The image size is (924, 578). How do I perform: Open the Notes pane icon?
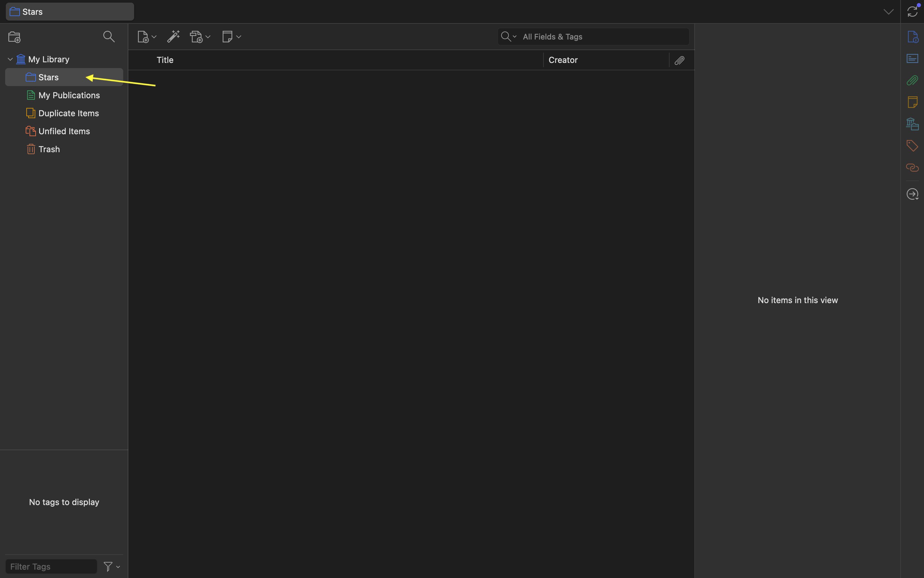click(x=912, y=102)
